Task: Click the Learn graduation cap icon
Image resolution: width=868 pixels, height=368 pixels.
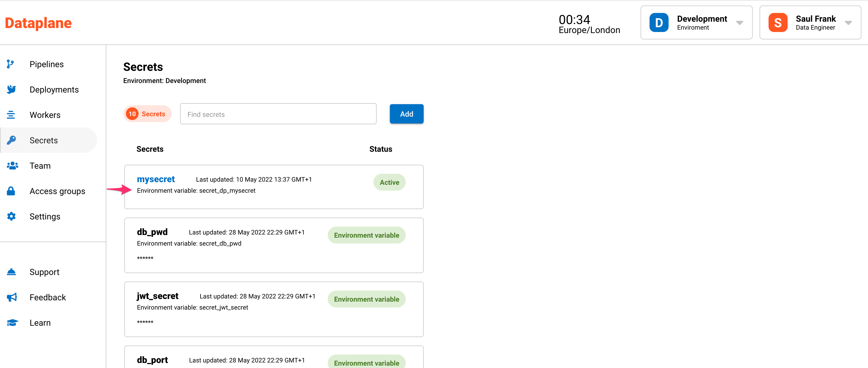Action: tap(12, 323)
